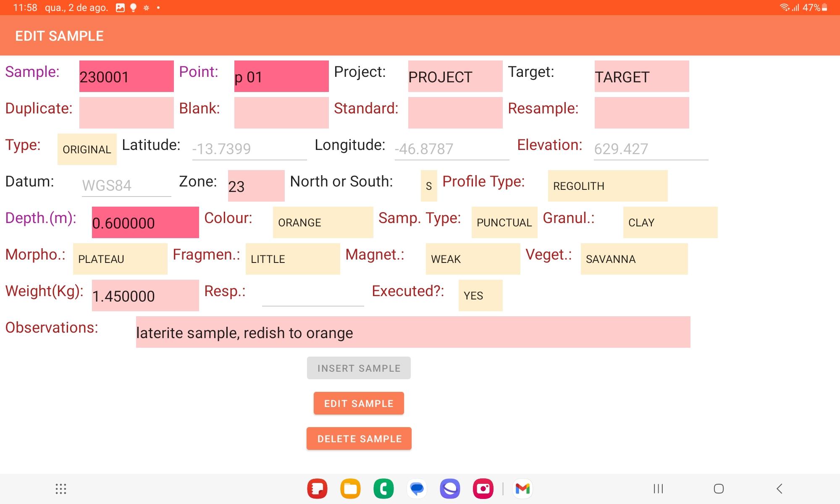Open the pink Camera app
Viewport: 840px width, 504px height.
(x=483, y=489)
